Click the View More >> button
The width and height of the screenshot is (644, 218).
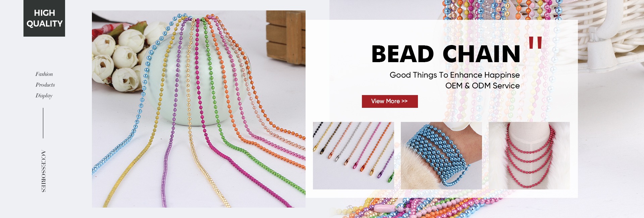click(x=390, y=101)
